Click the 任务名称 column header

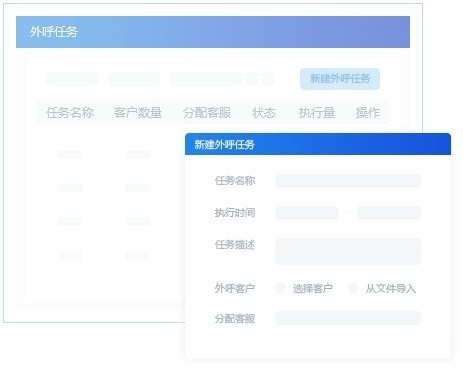click(70, 113)
